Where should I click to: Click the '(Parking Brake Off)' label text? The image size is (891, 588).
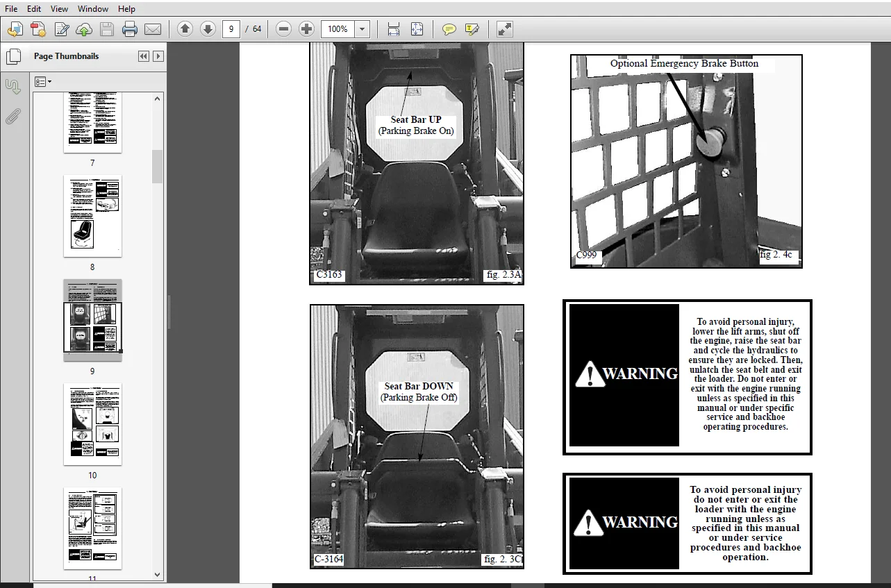[419, 398]
